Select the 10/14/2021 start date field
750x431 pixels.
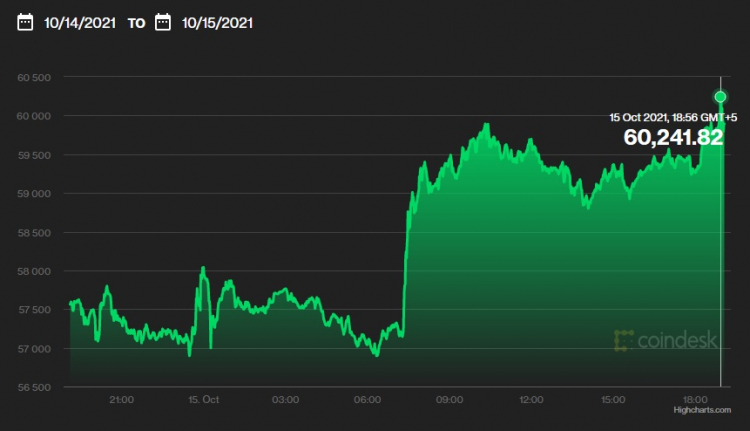coord(80,22)
